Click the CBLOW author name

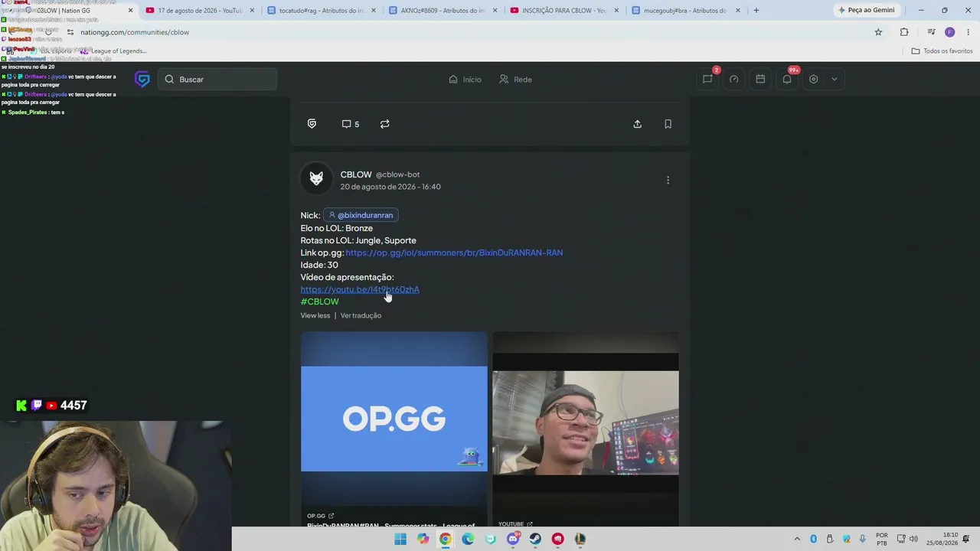tap(356, 174)
